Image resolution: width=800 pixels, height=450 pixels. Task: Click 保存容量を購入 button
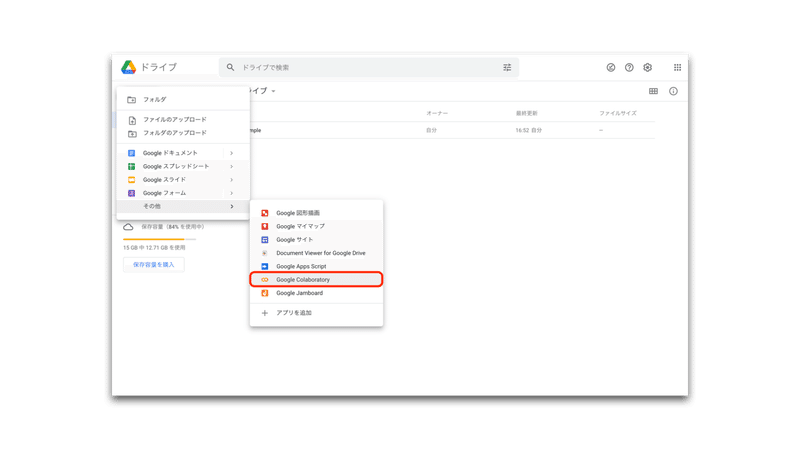pyautogui.click(x=154, y=265)
